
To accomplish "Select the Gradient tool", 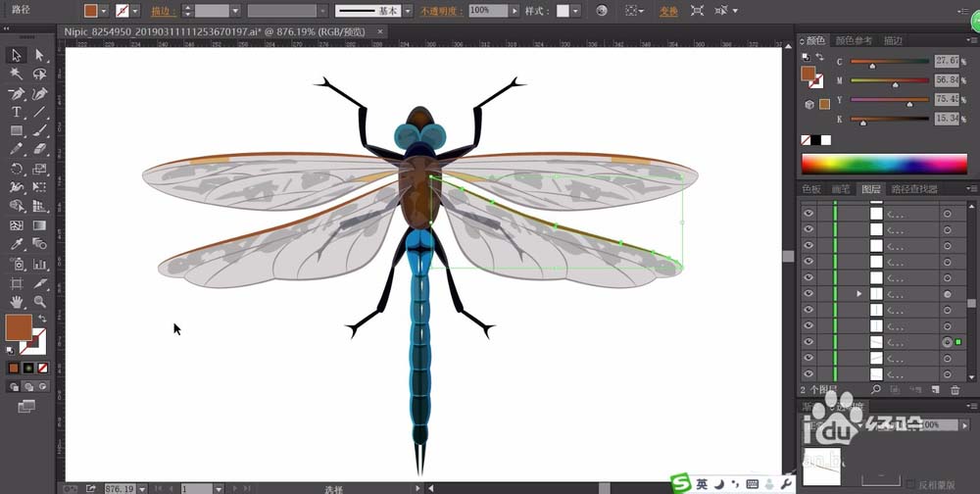I will (39, 225).
